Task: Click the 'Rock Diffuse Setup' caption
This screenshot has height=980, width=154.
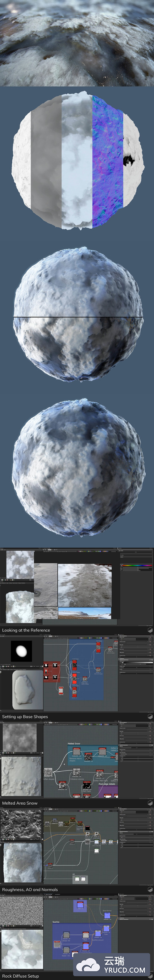Action: click(x=20, y=976)
